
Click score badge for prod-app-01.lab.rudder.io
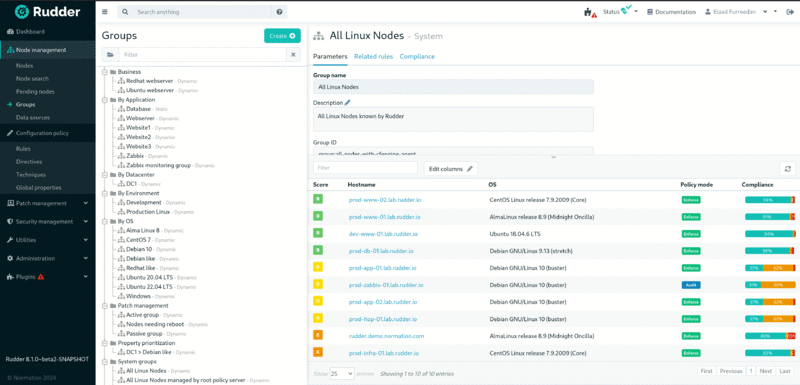click(318, 268)
